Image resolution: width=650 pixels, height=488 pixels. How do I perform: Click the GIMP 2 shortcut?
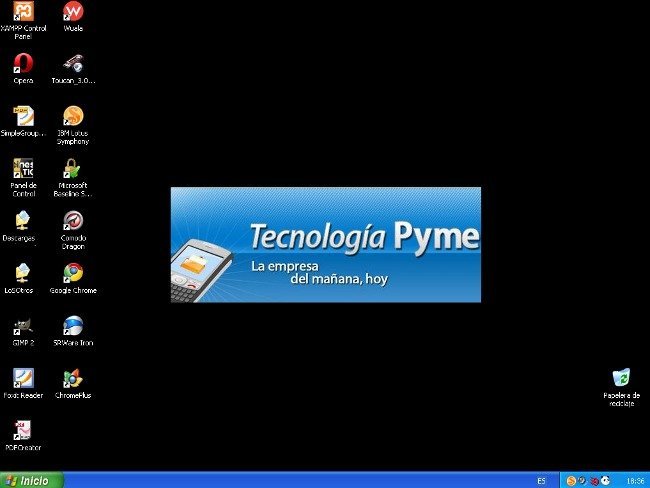pyautogui.click(x=22, y=326)
